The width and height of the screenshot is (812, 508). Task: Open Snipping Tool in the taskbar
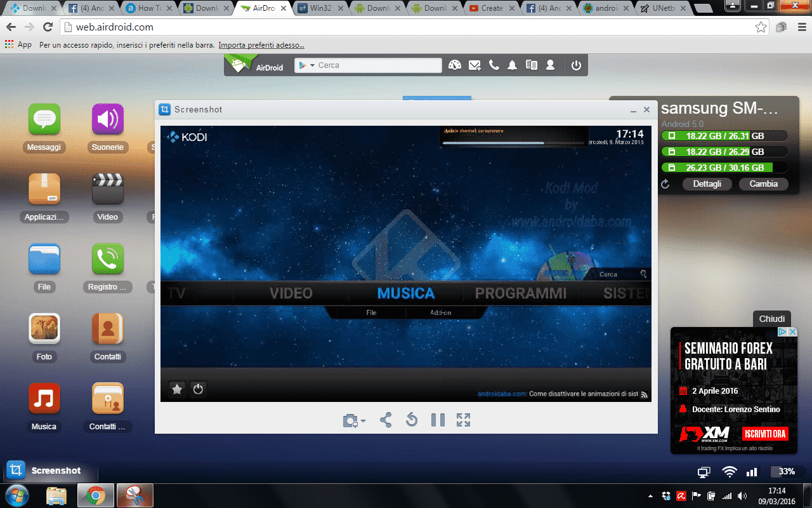134,495
